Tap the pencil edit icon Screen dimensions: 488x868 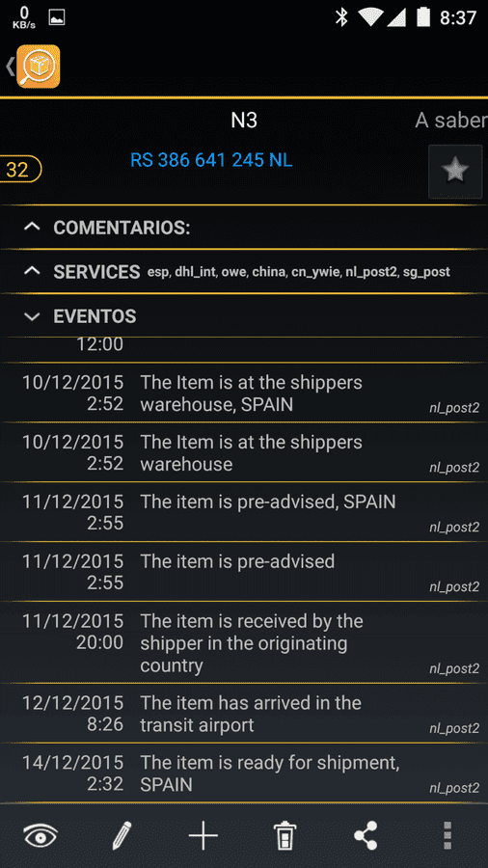(122, 835)
